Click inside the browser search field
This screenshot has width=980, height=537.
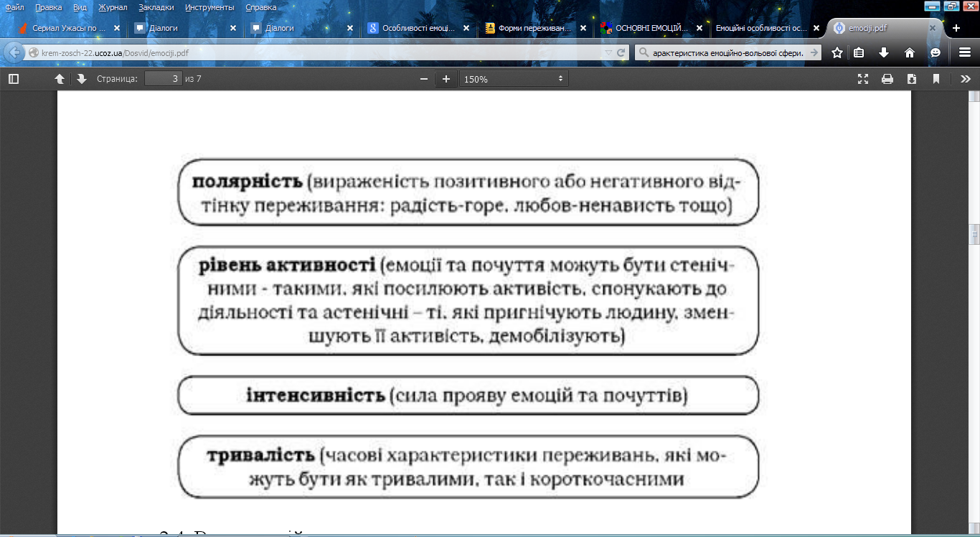tap(728, 52)
